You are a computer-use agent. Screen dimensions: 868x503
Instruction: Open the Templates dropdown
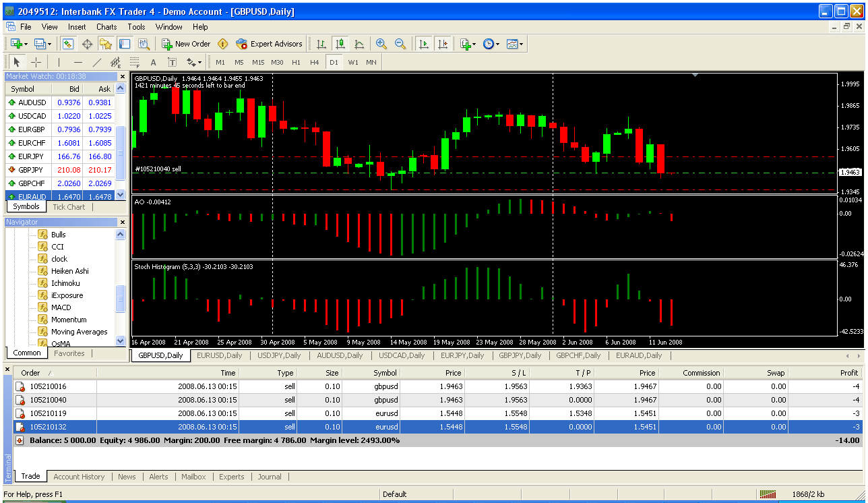click(515, 44)
